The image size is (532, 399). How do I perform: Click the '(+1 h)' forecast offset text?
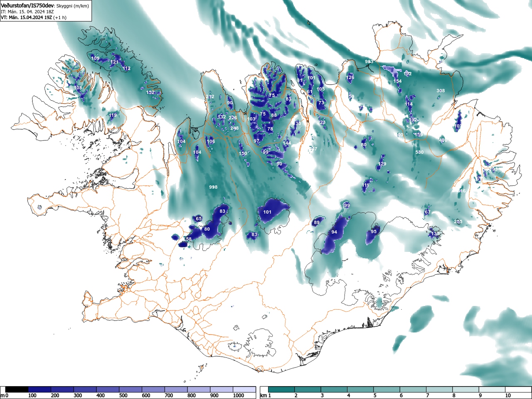59,17
